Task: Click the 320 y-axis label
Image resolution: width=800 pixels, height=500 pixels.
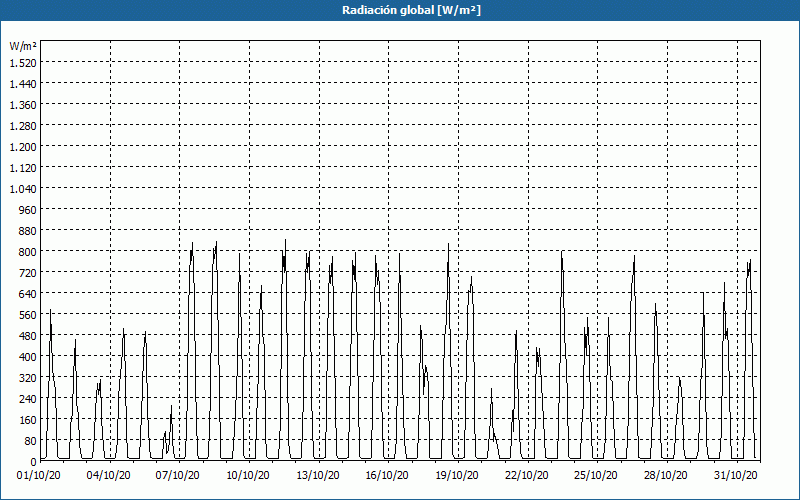Action: click(28, 378)
